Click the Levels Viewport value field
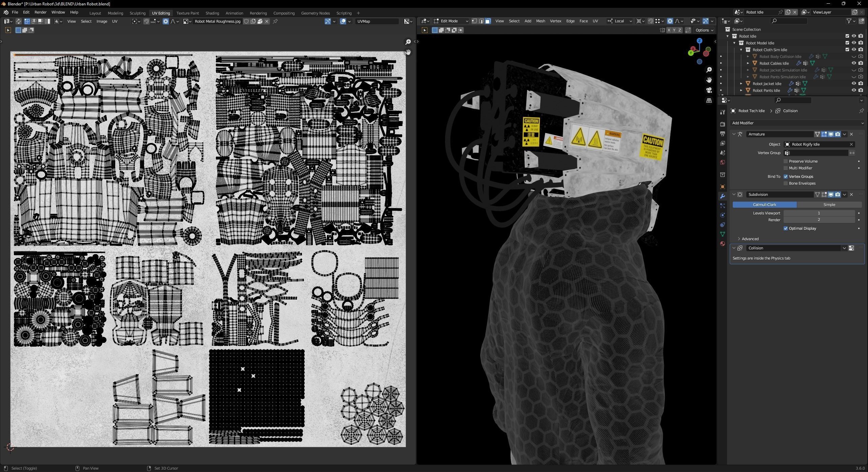 (819, 213)
